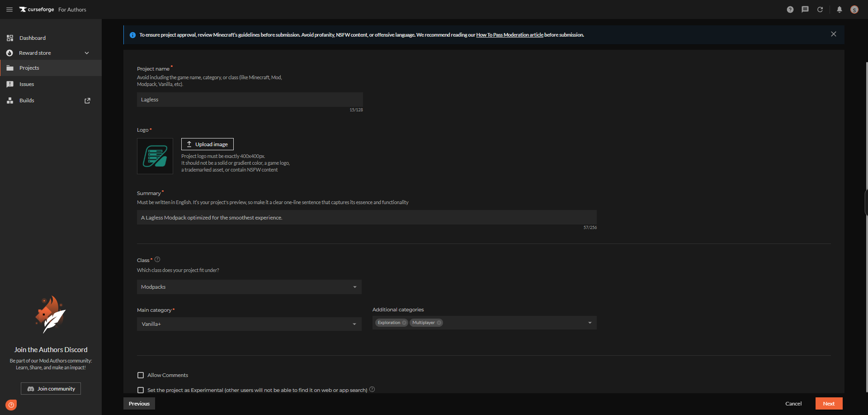Click the Class help info icon
The width and height of the screenshot is (868, 415).
point(157,260)
